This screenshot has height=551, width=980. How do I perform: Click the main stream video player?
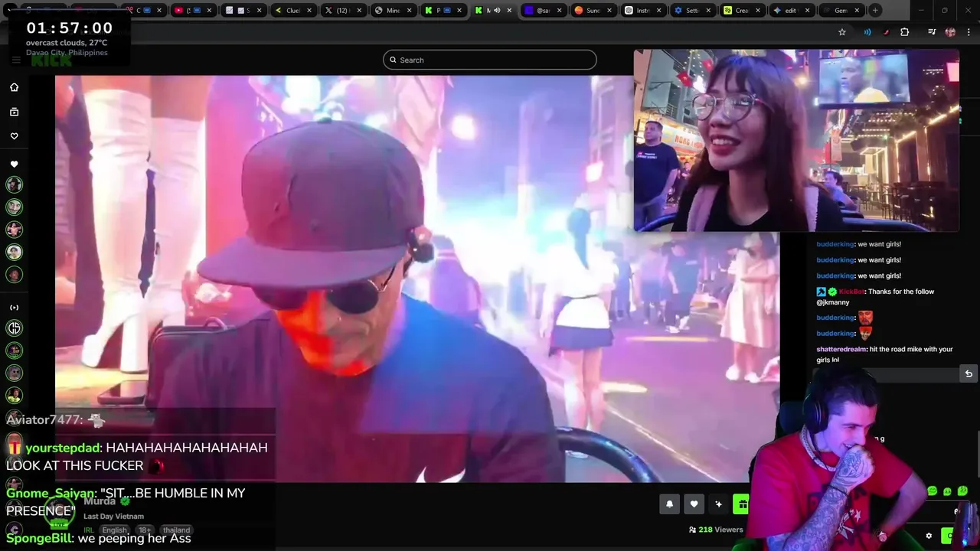(417, 279)
